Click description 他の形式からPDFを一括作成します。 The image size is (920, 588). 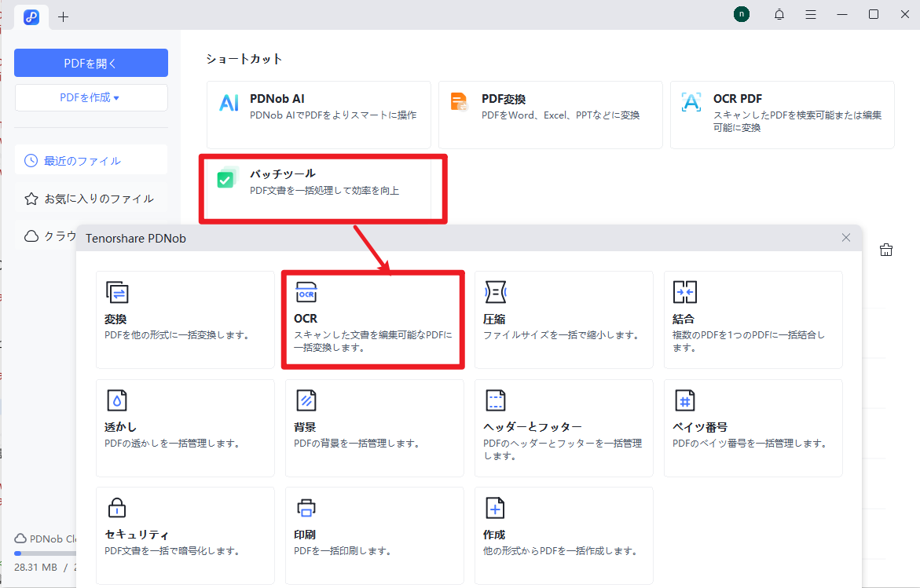561,550
